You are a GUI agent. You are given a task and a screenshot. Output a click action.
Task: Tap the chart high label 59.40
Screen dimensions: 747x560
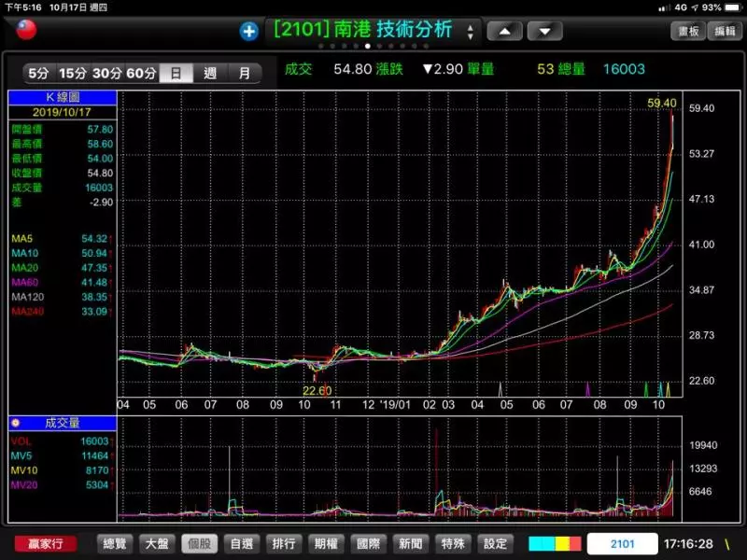click(662, 104)
